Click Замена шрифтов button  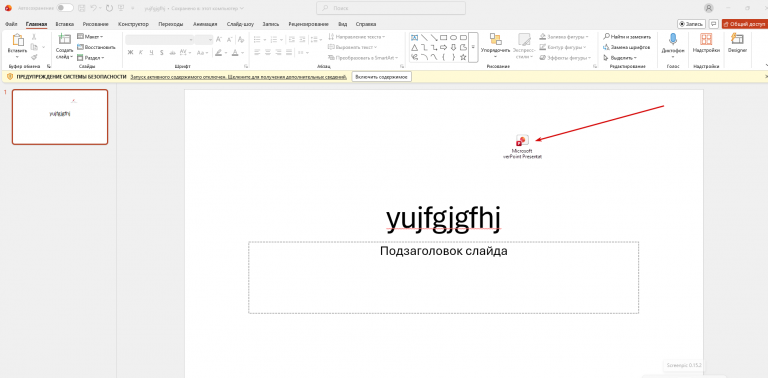tap(627, 47)
